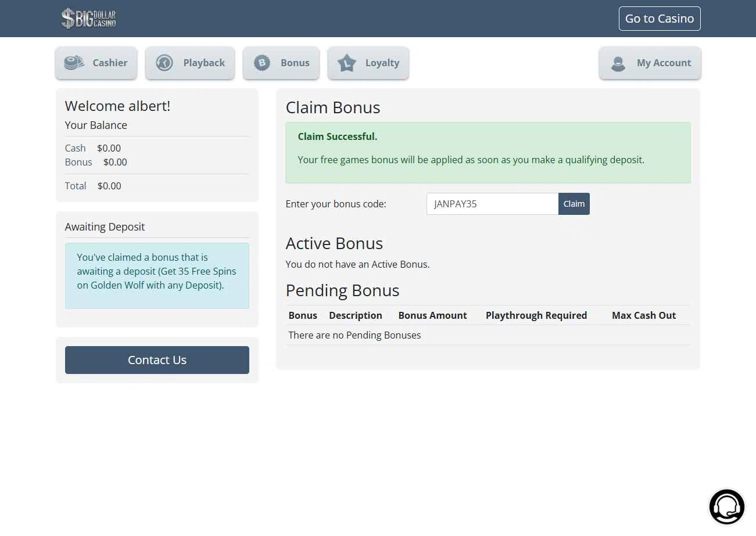Click the Playback clock icon

(164, 63)
